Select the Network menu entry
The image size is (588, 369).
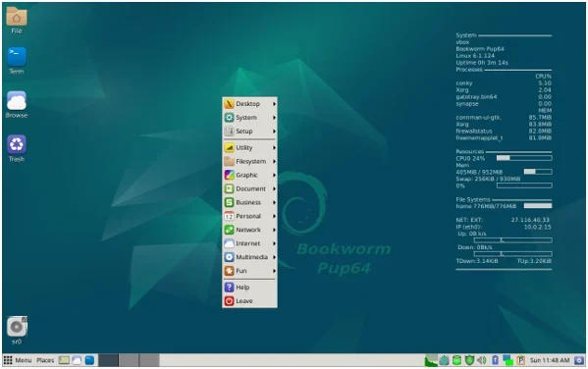pos(249,230)
